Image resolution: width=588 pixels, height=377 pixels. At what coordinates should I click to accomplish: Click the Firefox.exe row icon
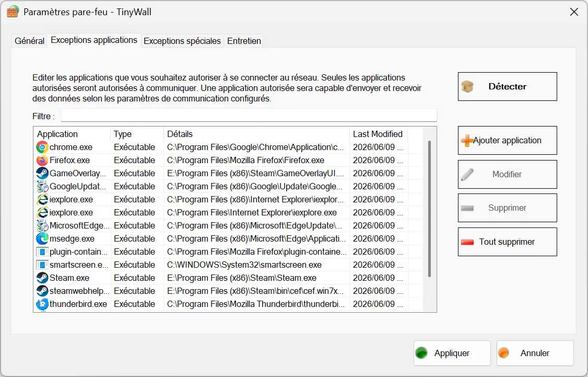click(x=42, y=161)
